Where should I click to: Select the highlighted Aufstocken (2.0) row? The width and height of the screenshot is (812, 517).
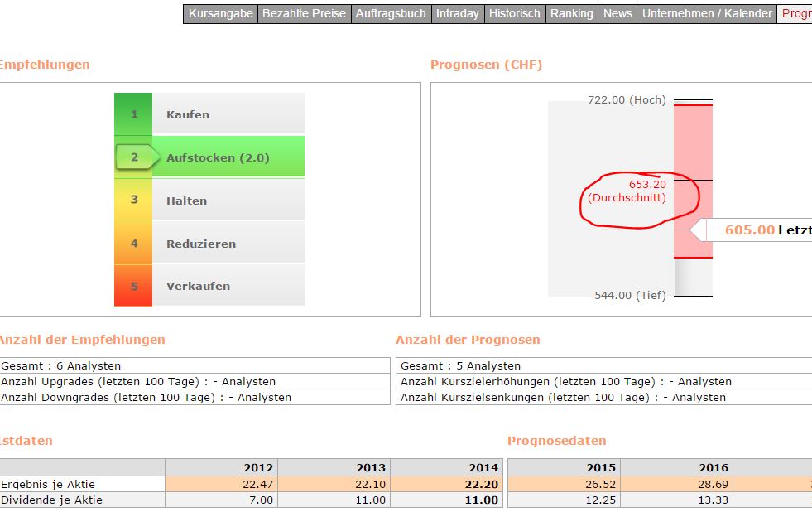(x=228, y=157)
